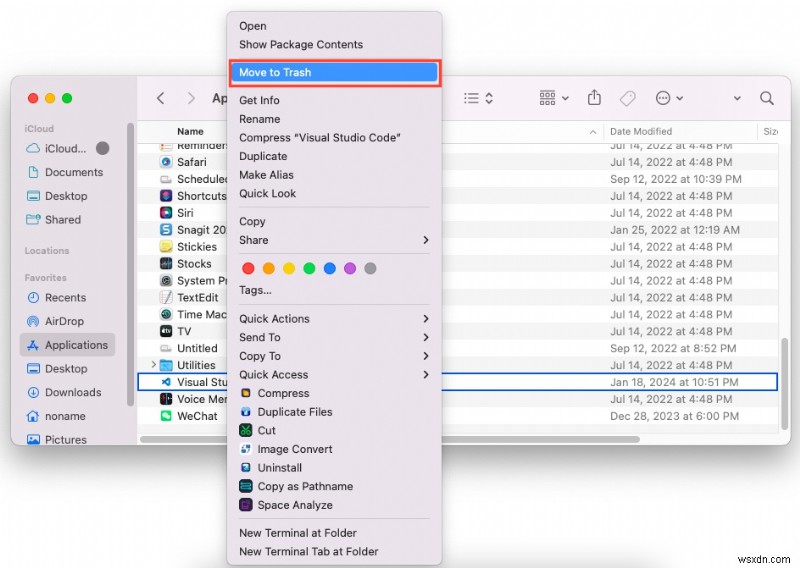This screenshot has width=800, height=568.
Task: Click the Visual Studio Code icon
Action: click(166, 382)
